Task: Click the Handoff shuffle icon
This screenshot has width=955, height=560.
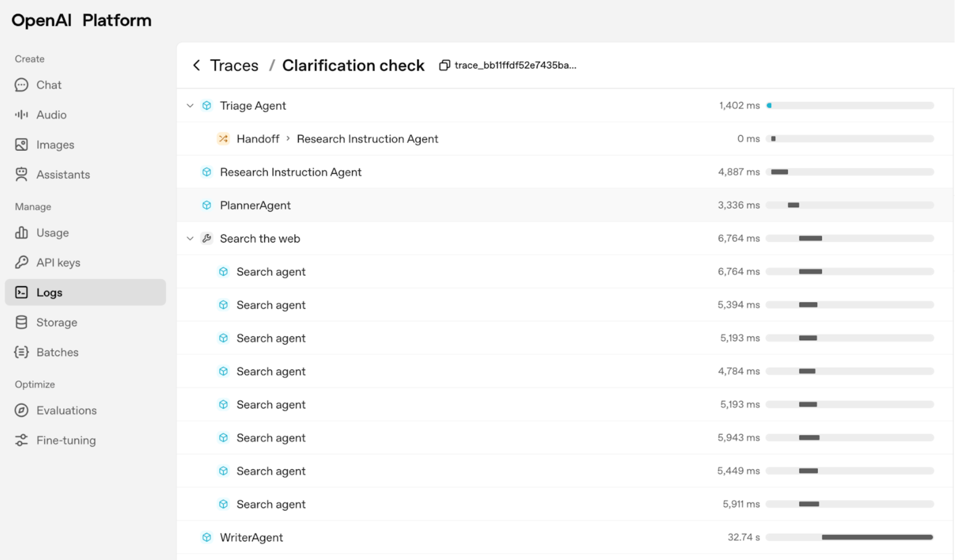Action: tap(223, 139)
